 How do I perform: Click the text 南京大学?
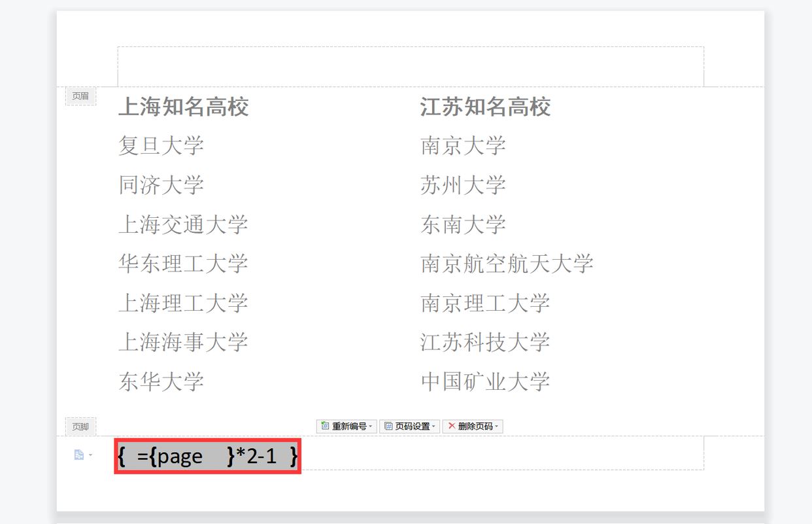point(464,146)
